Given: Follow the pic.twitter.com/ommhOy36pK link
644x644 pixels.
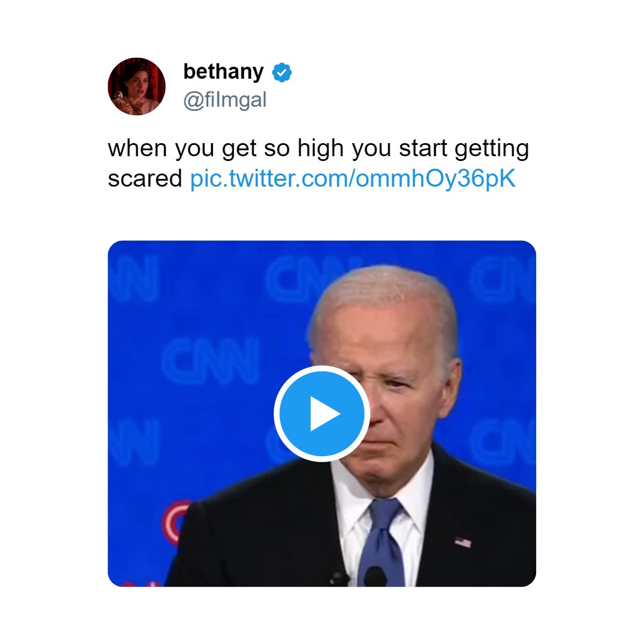Looking at the screenshot, I should point(352,178).
